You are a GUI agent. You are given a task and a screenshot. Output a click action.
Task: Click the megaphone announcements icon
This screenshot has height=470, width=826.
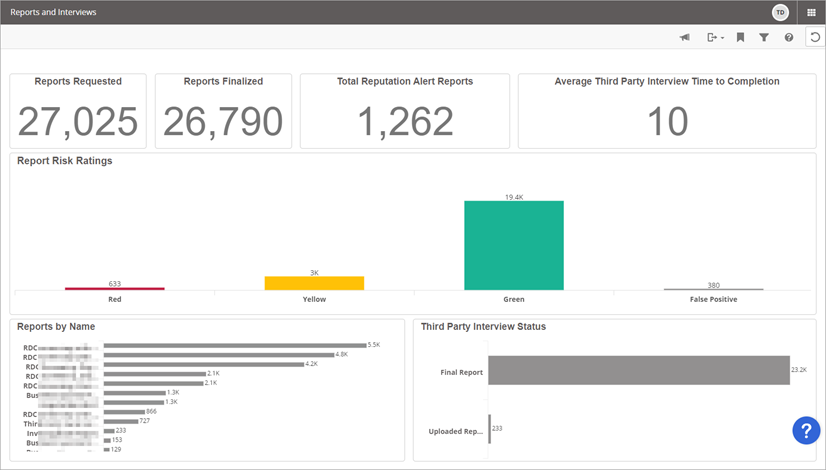[x=685, y=38]
